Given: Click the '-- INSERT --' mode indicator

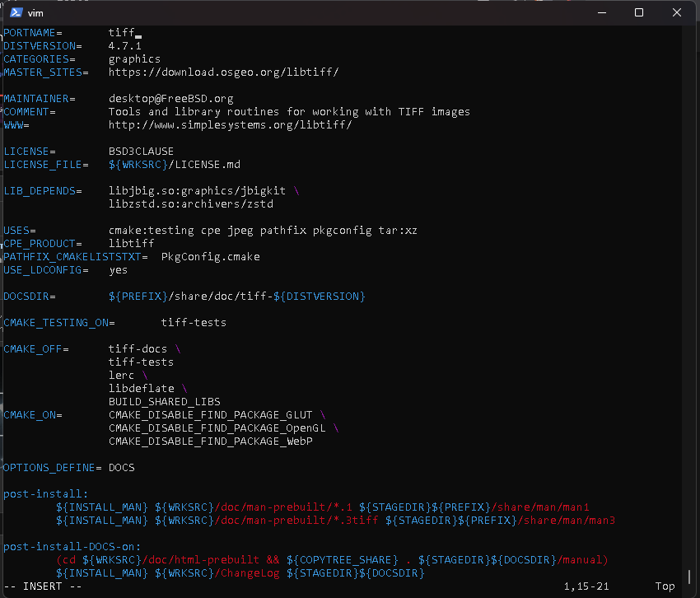Looking at the screenshot, I should [x=43, y=586].
